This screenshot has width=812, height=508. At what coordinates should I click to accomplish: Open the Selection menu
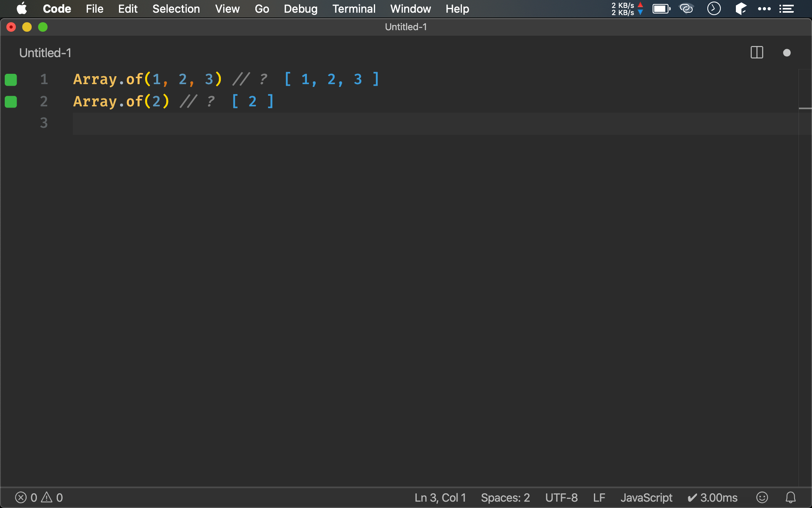pyautogui.click(x=176, y=9)
